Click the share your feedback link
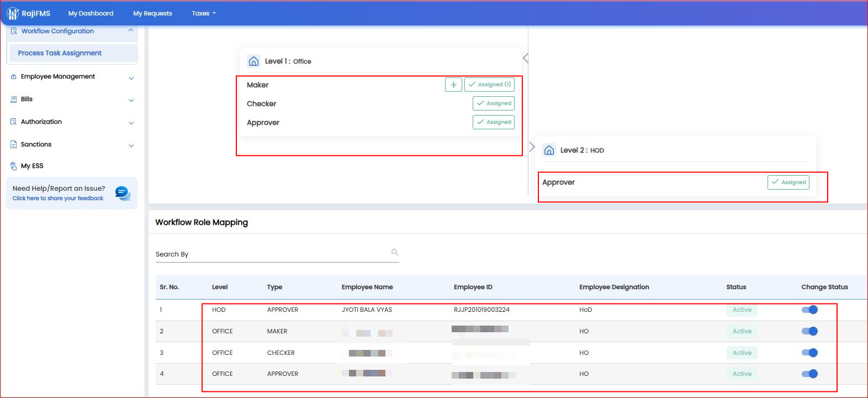This screenshot has height=398, width=868. pos(58,198)
